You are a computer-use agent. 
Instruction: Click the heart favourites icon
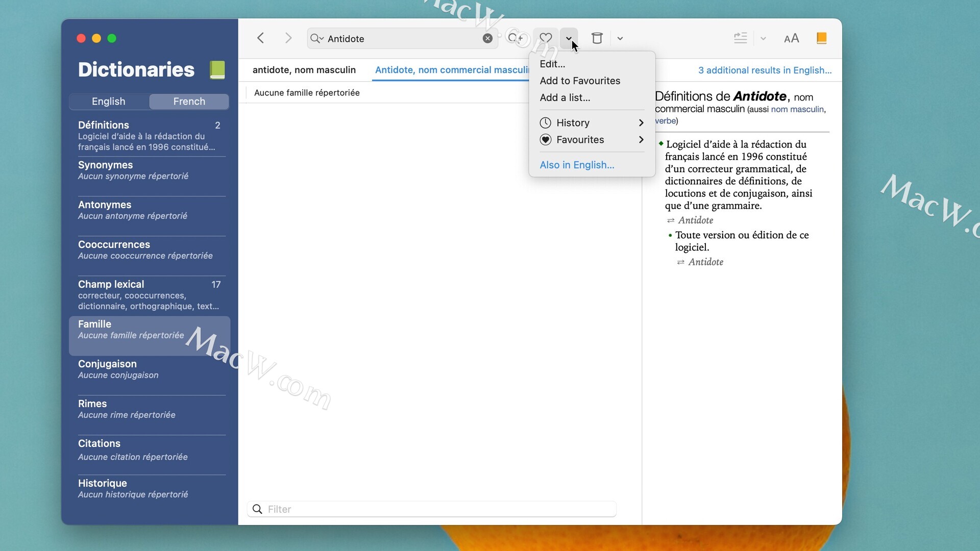pos(546,38)
